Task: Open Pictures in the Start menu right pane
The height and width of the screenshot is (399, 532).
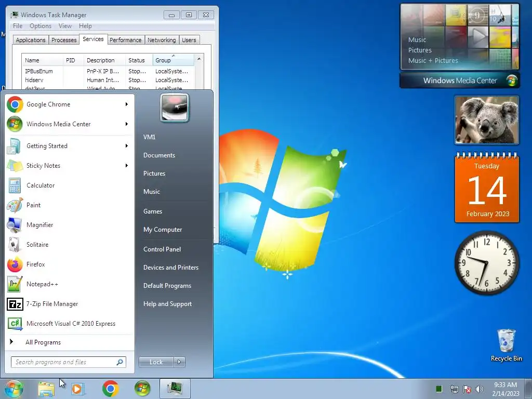Action: [x=154, y=174]
